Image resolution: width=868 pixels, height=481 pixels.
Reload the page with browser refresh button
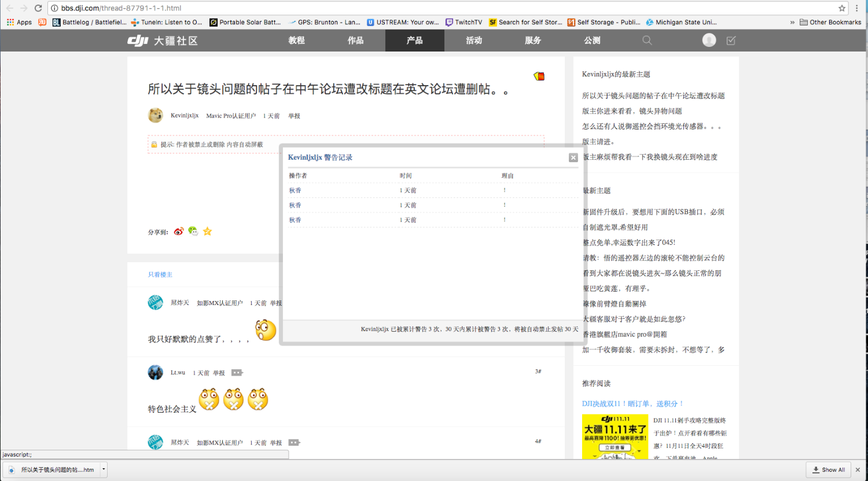tap(38, 8)
